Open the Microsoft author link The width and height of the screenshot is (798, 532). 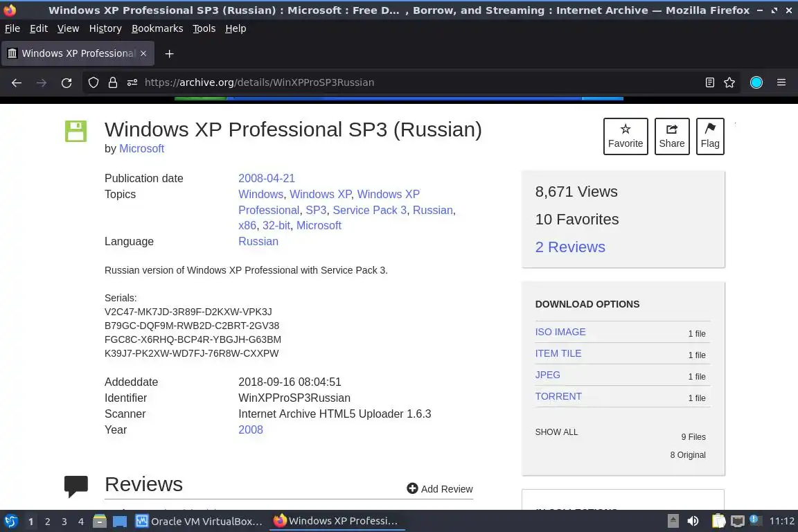141,149
